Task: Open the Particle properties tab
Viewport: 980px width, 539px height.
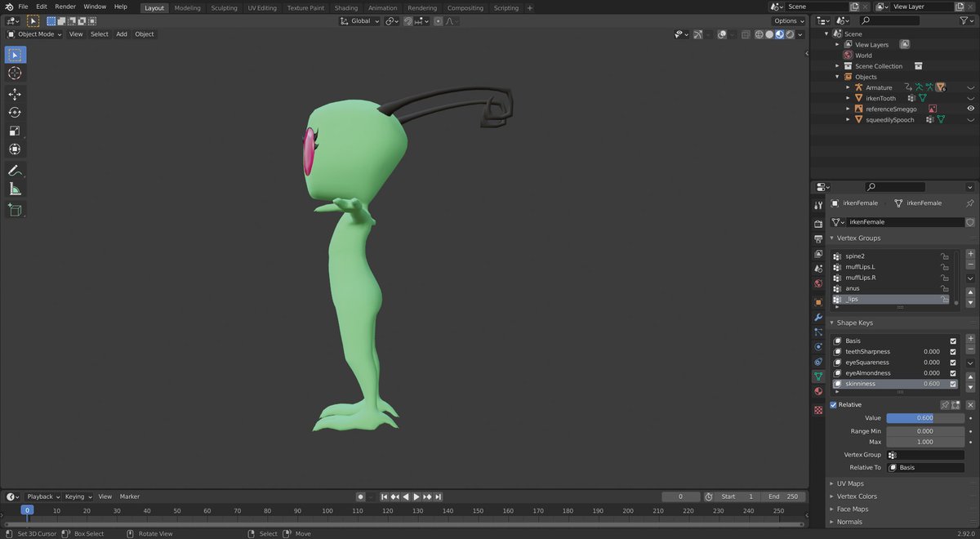Action: (x=818, y=332)
